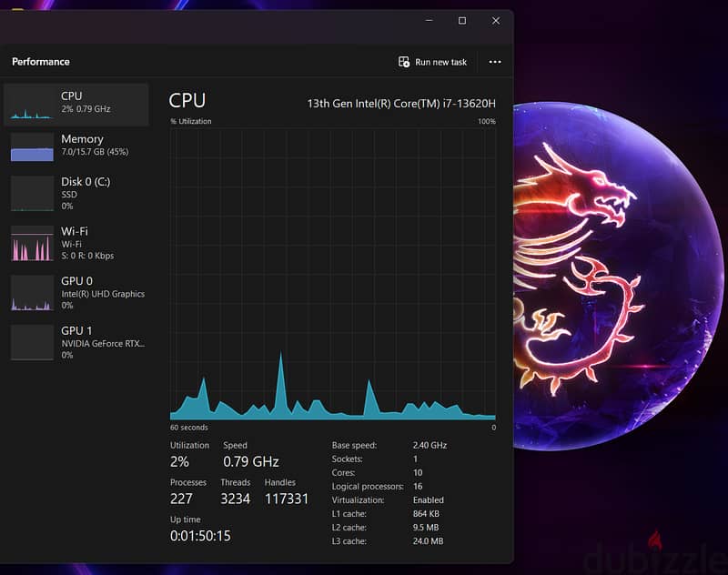Open the Memory performance entry
The image size is (728, 575).
tap(76, 147)
